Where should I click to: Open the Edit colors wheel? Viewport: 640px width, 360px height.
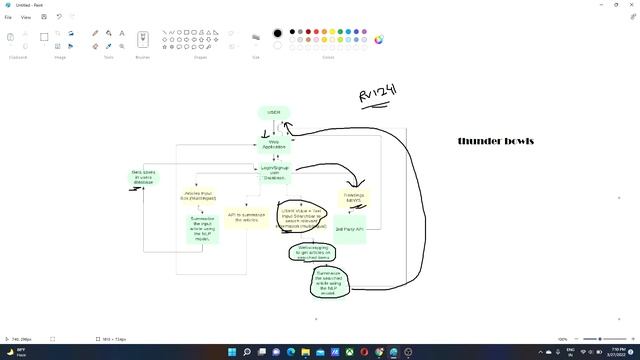click(379, 40)
